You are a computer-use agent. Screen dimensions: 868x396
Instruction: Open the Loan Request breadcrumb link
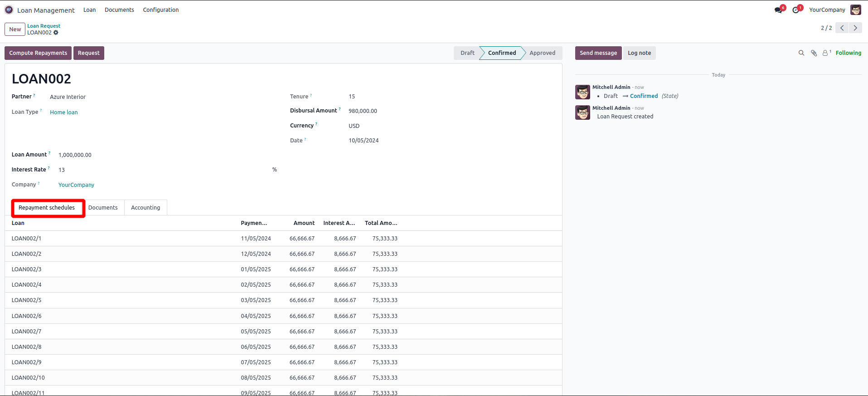[44, 26]
